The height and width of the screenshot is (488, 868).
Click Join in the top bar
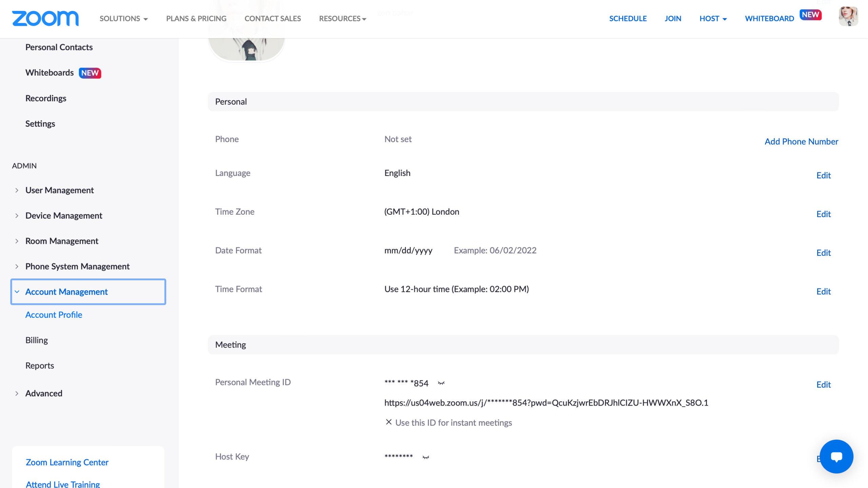(673, 19)
